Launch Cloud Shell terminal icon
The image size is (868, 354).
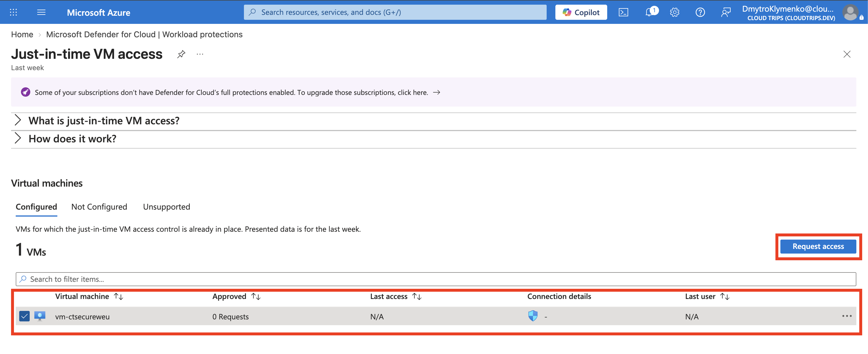click(623, 13)
